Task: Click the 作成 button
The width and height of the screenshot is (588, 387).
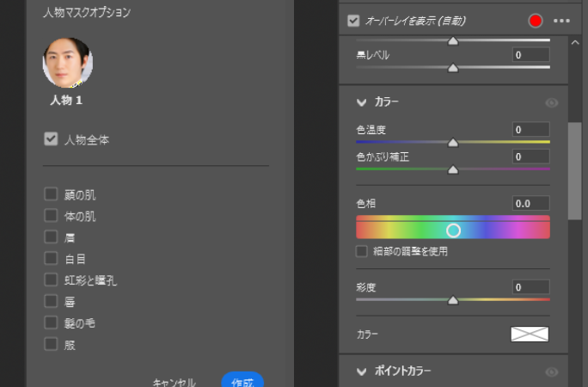Action: click(242, 381)
